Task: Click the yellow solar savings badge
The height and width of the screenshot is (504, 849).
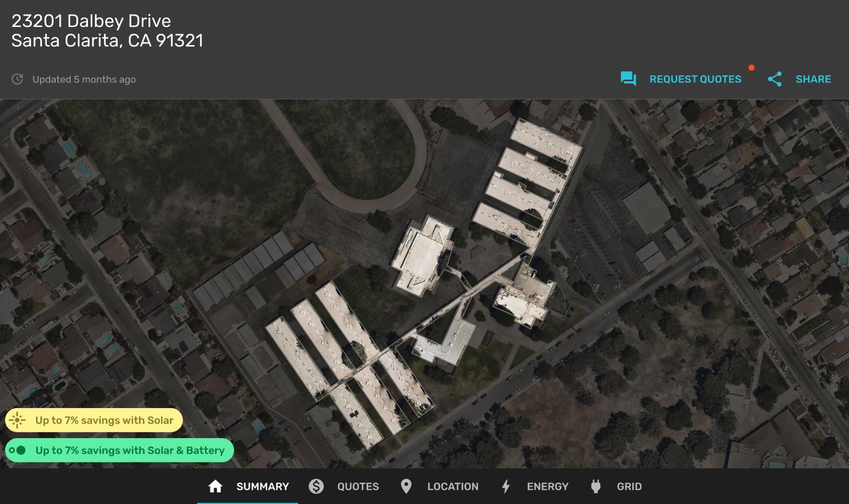Action: [x=104, y=420]
